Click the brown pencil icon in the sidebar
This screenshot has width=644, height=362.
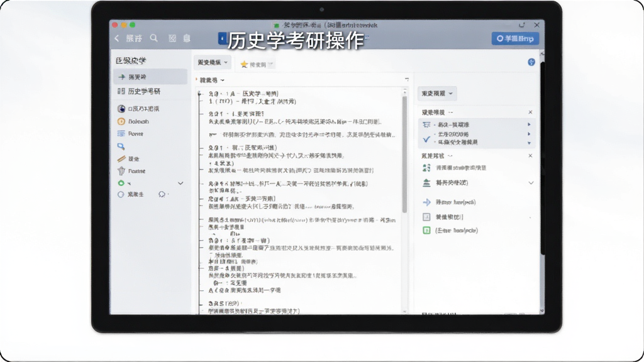click(x=121, y=158)
